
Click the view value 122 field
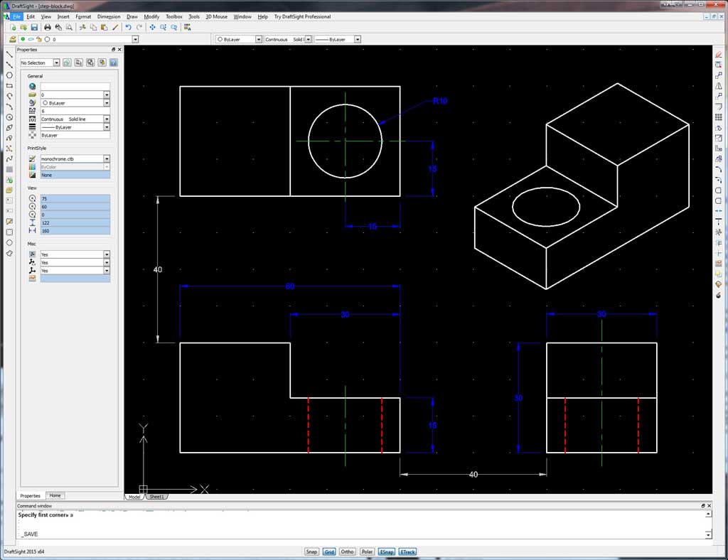click(75, 222)
